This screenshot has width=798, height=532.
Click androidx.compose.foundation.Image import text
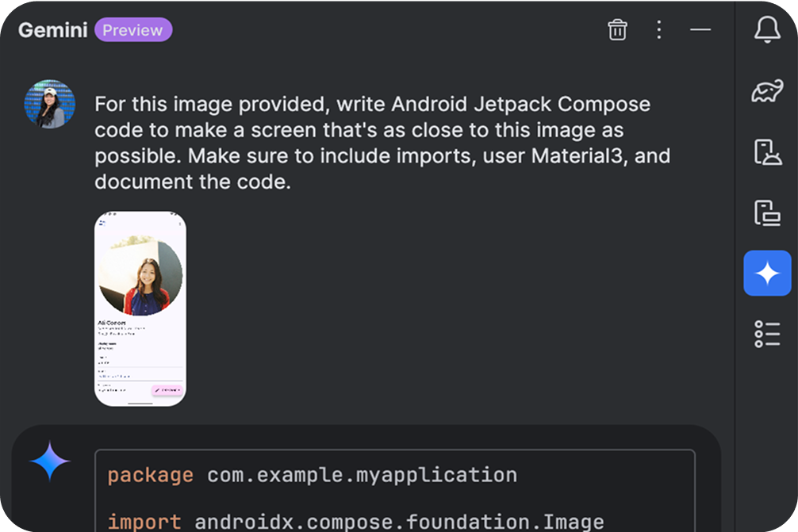(399, 522)
